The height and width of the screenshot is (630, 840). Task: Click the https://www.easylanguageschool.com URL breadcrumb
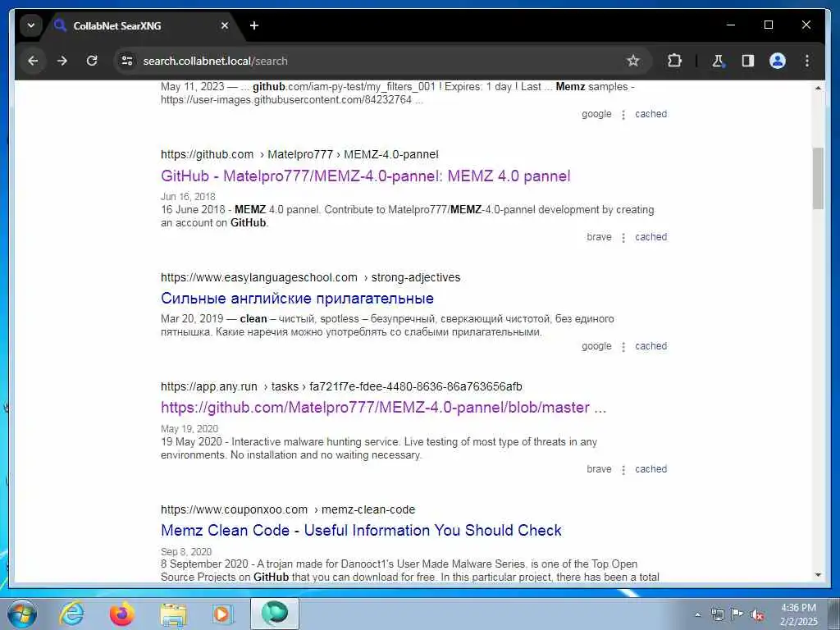(310, 277)
